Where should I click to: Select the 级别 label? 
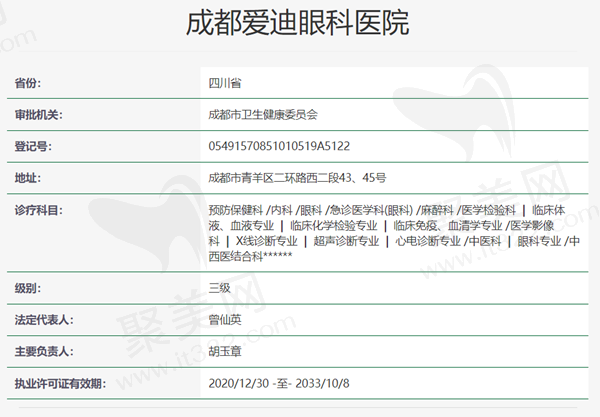(28, 288)
